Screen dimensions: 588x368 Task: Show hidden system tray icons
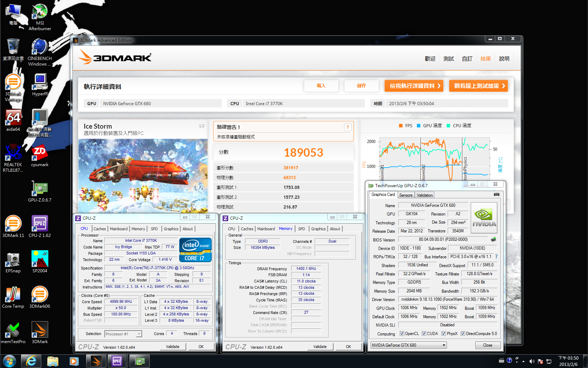pos(523,361)
